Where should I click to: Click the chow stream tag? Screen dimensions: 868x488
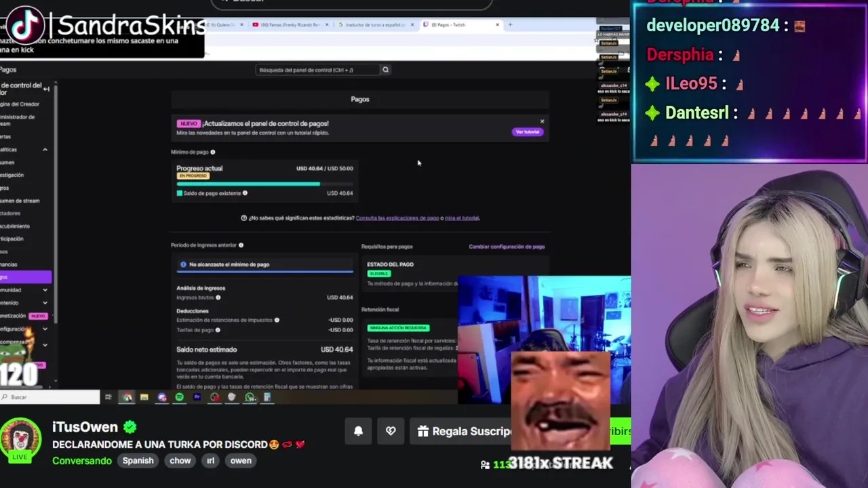[x=180, y=461]
